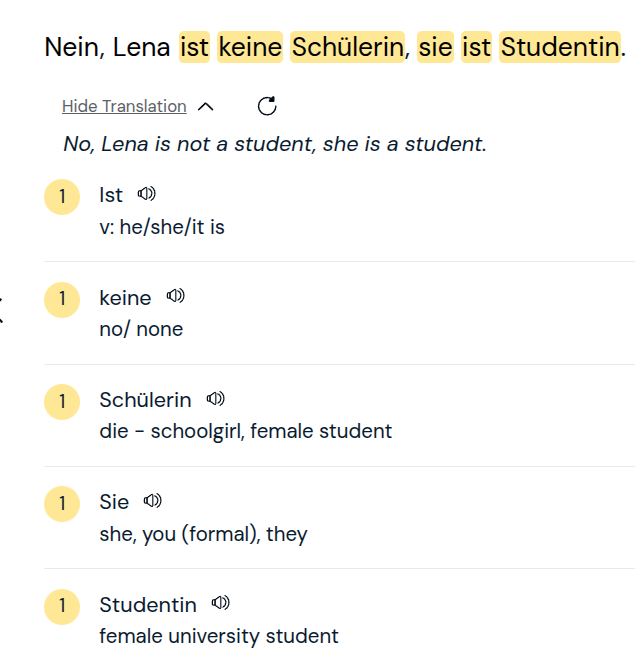Click the yellow 1 badge beside Schülerin
This screenshot has height=664, width=635.
tap(62, 401)
